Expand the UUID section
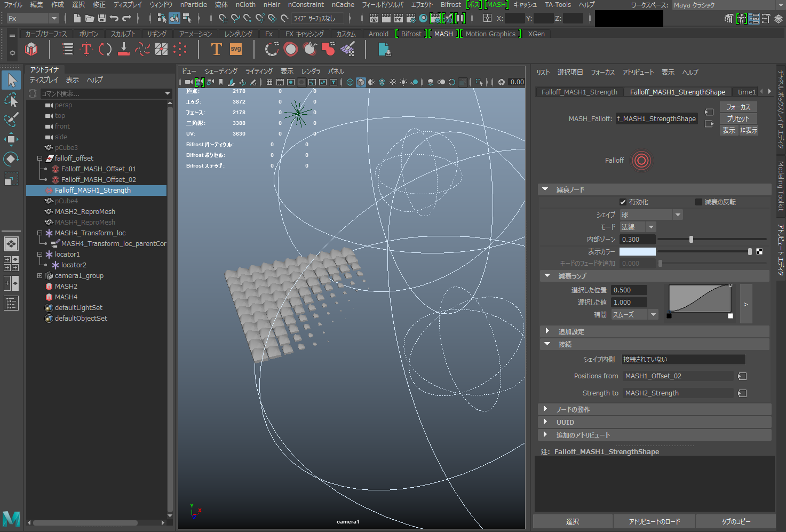This screenshot has height=532, width=786. coord(545,422)
